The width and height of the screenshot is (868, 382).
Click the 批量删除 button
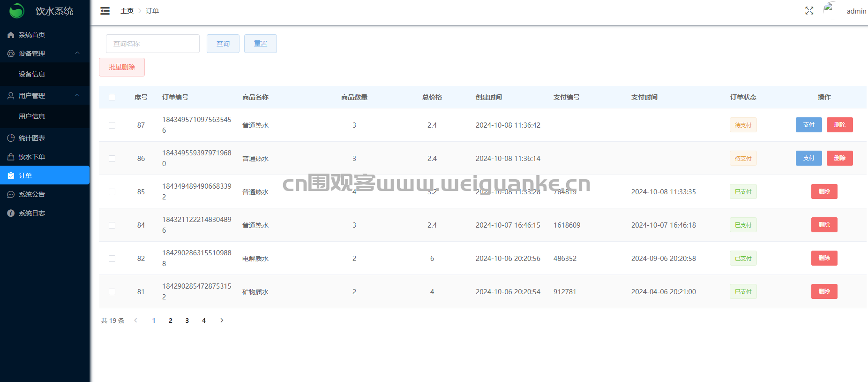tap(122, 67)
